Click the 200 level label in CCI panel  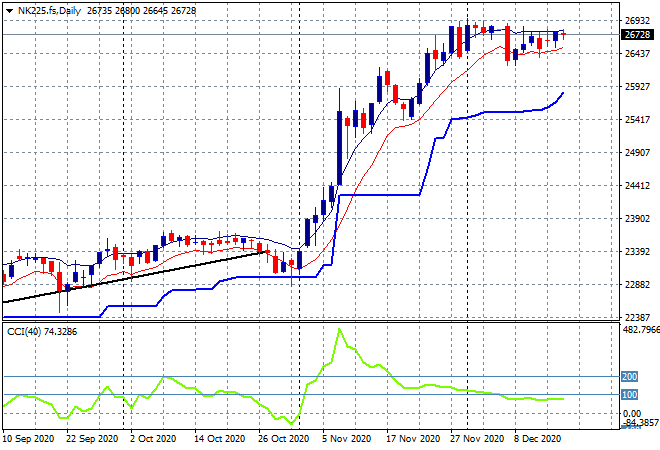(629, 376)
